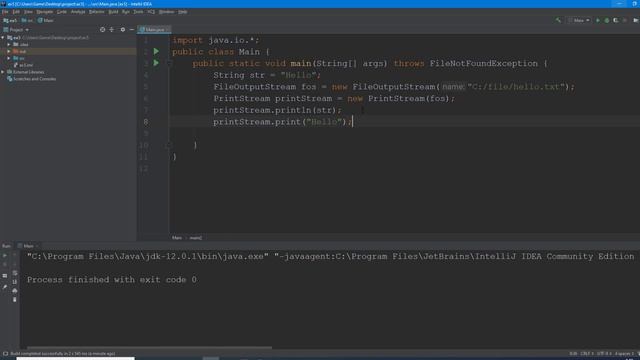Click the line separator CRLF in status bar
Image resolution: width=640 pixels, height=360 pixels.
[x=587, y=353]
